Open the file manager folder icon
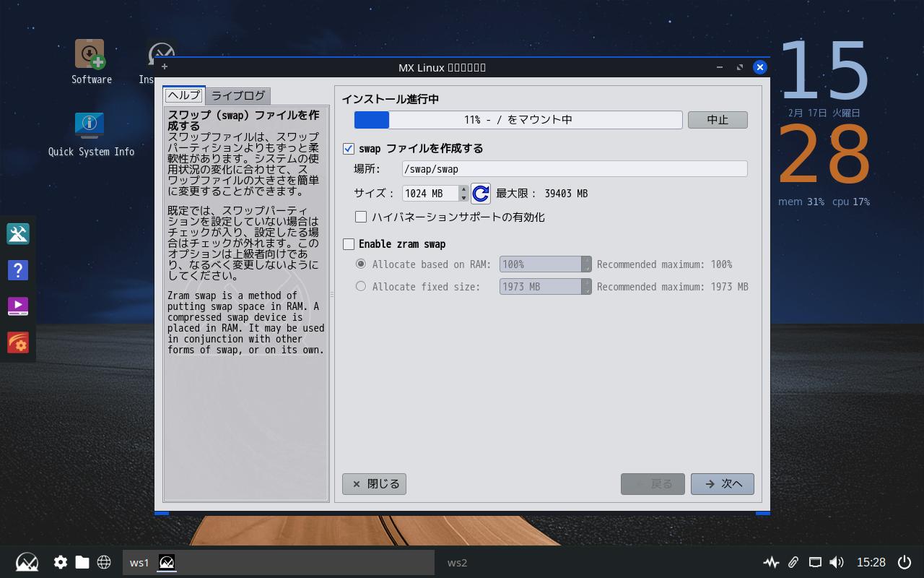The width and height of the screenshot is (924, 578). coord(82,562)
